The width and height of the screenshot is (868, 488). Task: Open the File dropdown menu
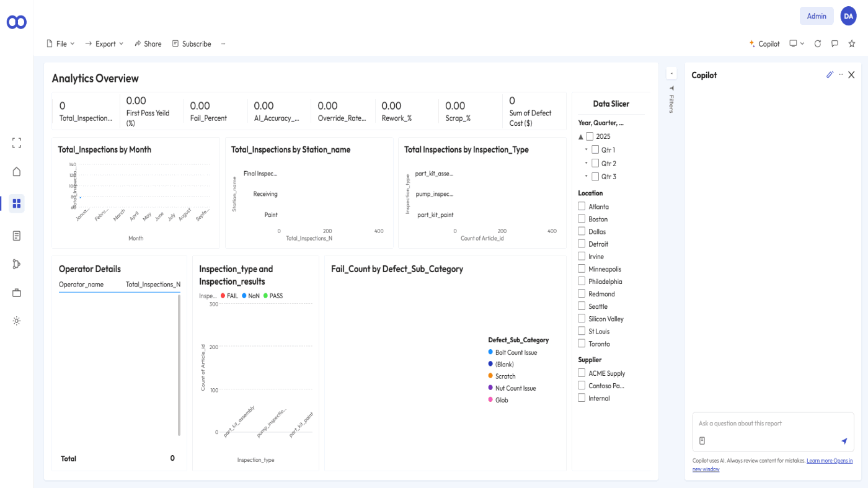point(61,43)
